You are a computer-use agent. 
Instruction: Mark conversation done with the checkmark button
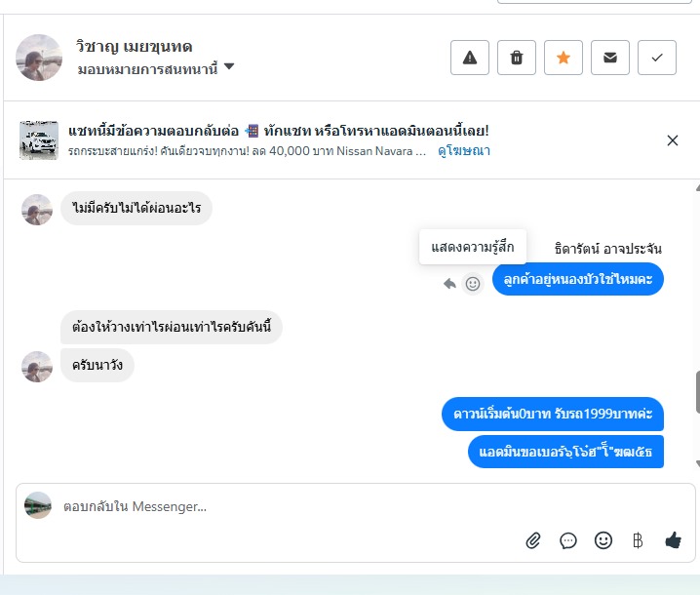click(x=657, y=58)
